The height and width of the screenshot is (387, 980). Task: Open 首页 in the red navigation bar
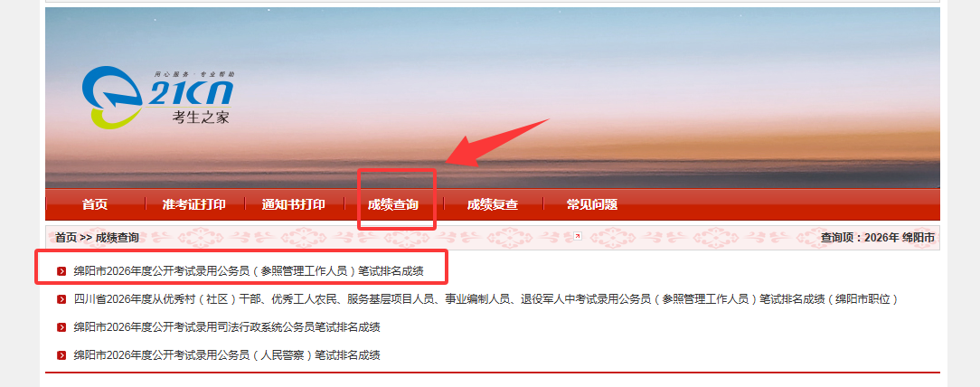point(95,204)
